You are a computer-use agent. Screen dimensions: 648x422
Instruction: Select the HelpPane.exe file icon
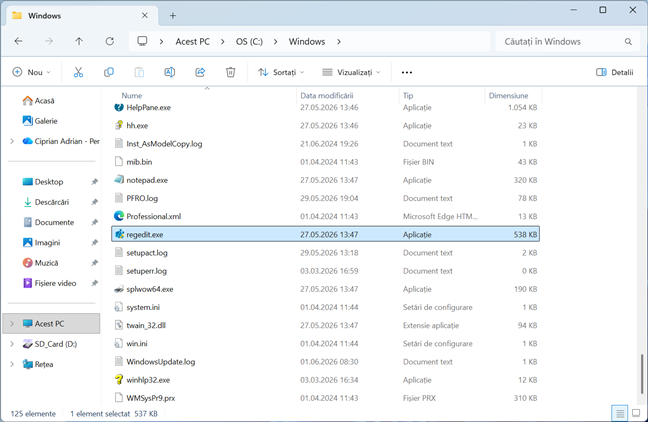(x=119, y=107)
